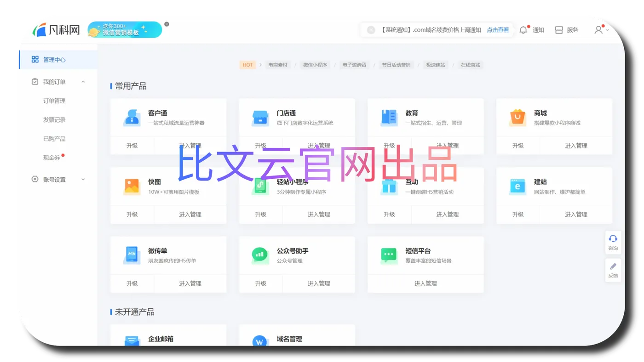644x362 pixels.
Task: Click the 企业邮箱 product title
Action: coord(161,339)
